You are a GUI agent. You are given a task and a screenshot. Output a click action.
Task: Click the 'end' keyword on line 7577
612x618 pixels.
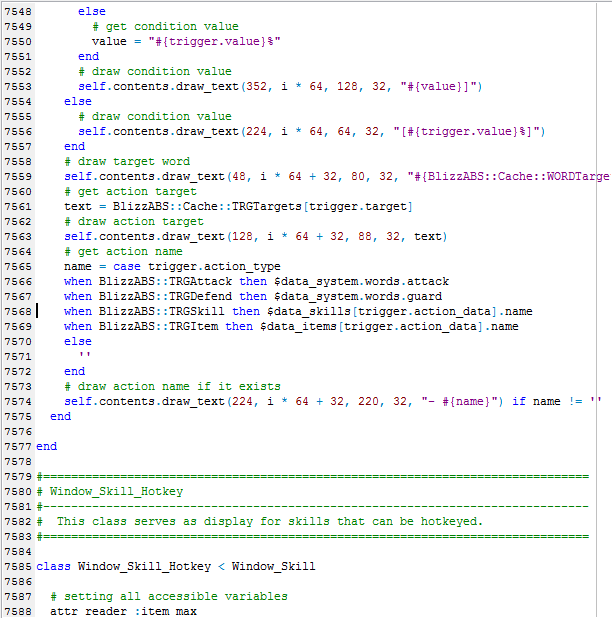tap(47, 447)
